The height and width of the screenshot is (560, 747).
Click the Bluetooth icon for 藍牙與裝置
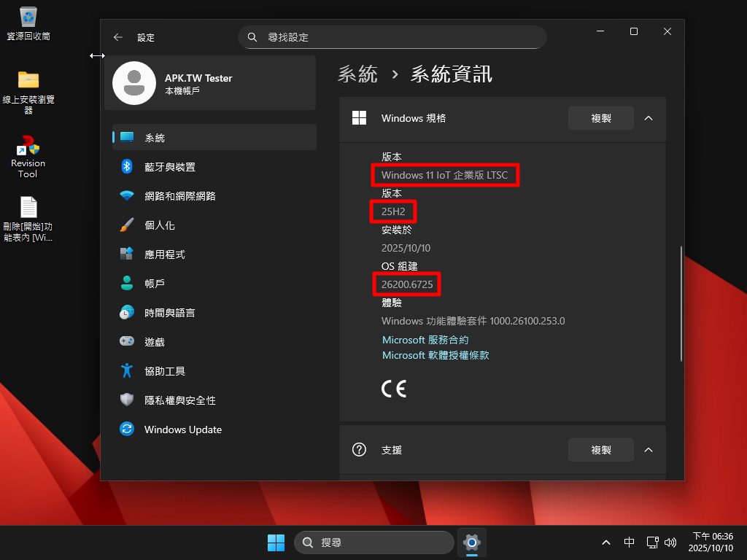[x=127, y=166]
